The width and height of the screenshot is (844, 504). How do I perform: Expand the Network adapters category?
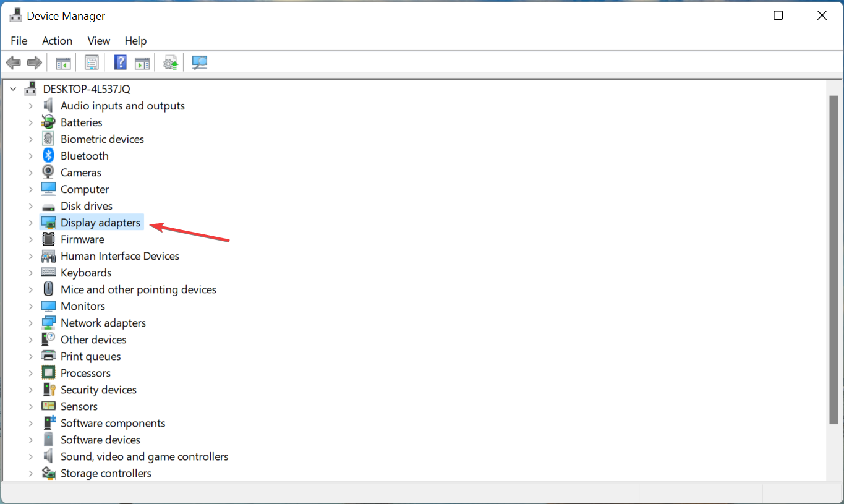tap(30, 322)
